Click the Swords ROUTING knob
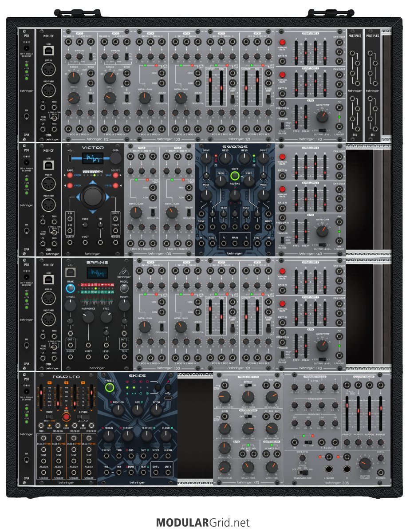The height and width of the screenshot is (532, 406). (x=234, y=195)
